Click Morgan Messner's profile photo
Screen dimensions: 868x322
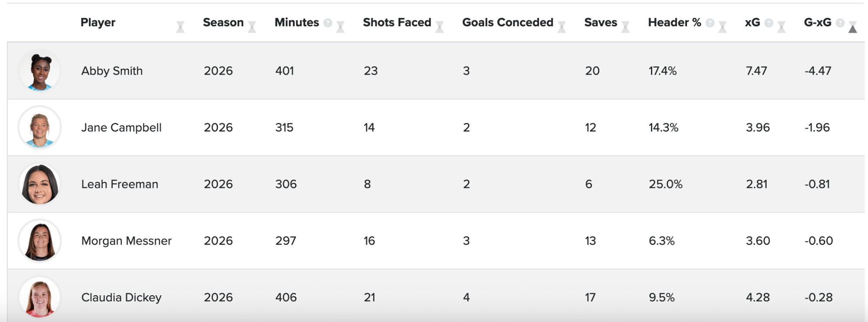coord(39,241)
